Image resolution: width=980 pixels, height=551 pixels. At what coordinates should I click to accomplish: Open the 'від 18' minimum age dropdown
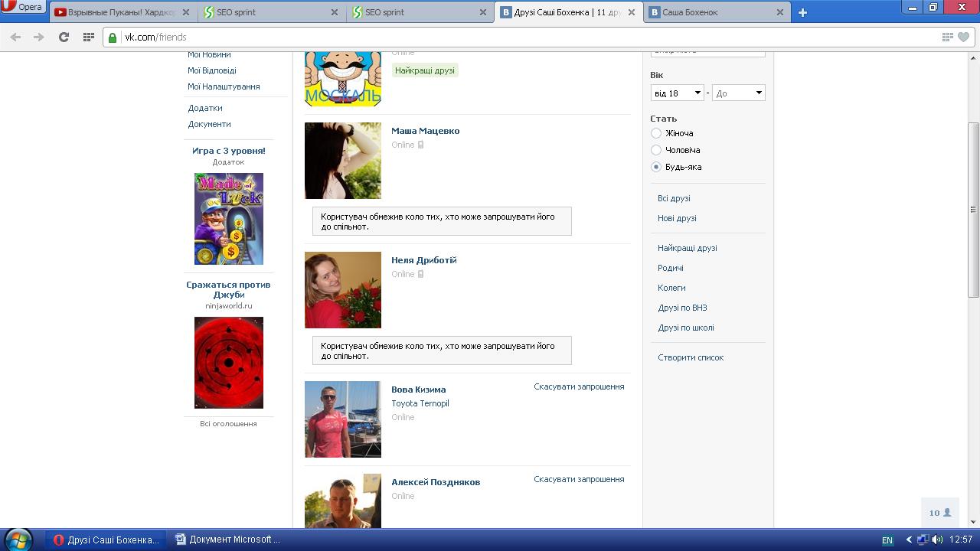(678, 93)
